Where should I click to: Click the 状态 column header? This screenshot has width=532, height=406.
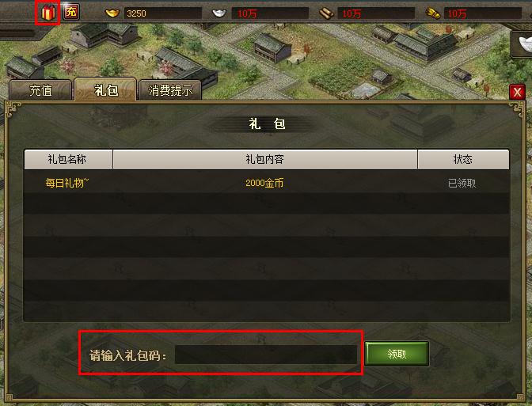pyautogui.click(x=463, y=159)
